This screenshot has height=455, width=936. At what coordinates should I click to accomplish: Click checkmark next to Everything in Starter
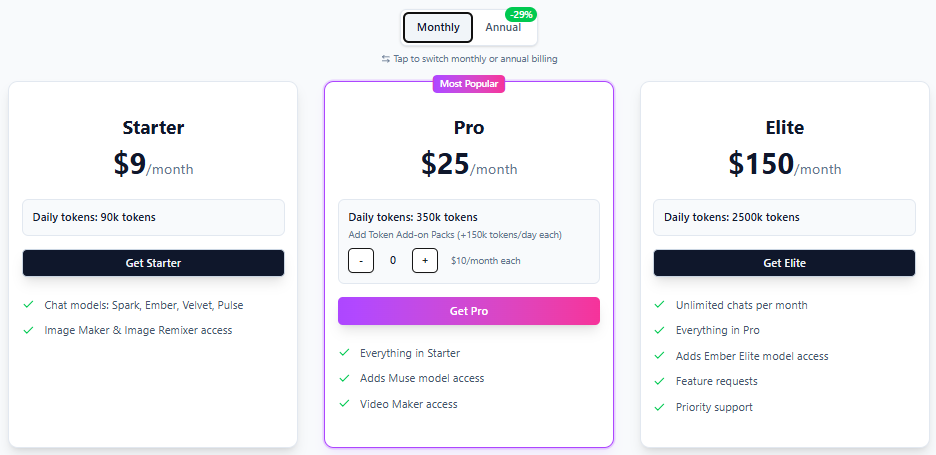pyautogui.click(x=344, y=353)
